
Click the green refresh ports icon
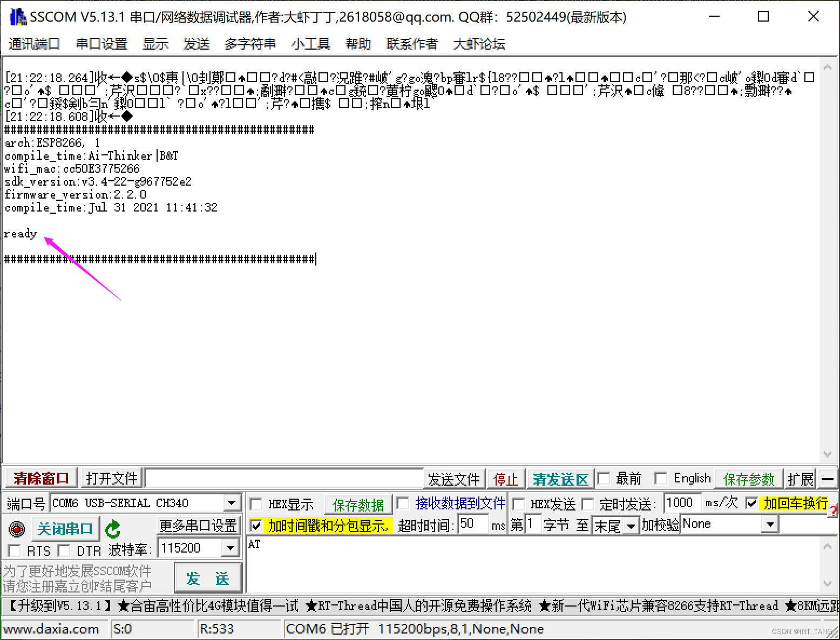112,529
